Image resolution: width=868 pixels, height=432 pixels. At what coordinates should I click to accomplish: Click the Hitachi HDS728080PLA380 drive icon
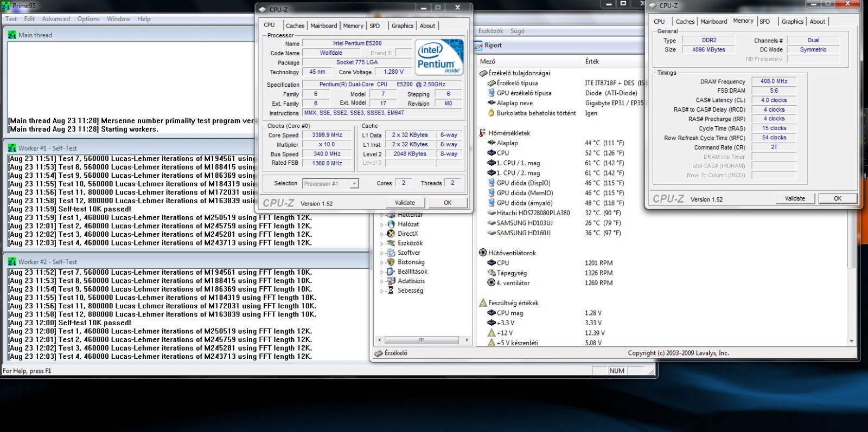click(492, 213)
